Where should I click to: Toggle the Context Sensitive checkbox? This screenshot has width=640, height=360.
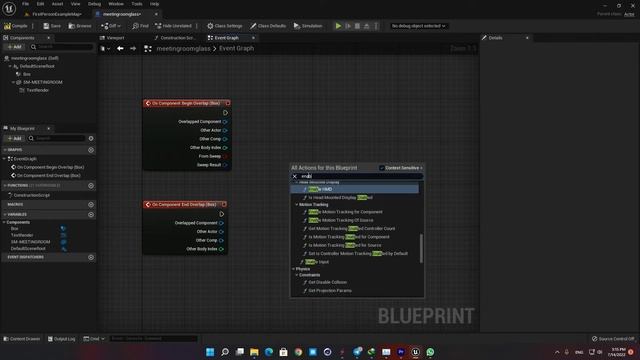382,168
